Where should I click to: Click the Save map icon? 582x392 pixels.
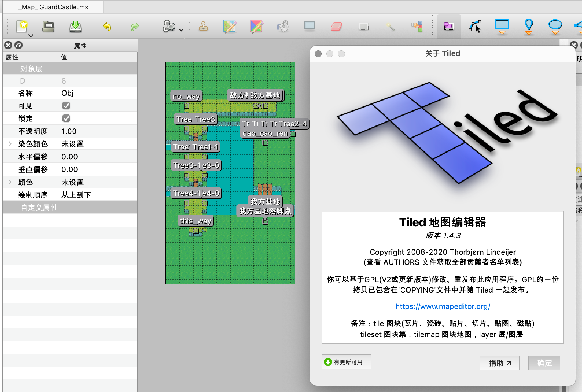tap(75, 27)
